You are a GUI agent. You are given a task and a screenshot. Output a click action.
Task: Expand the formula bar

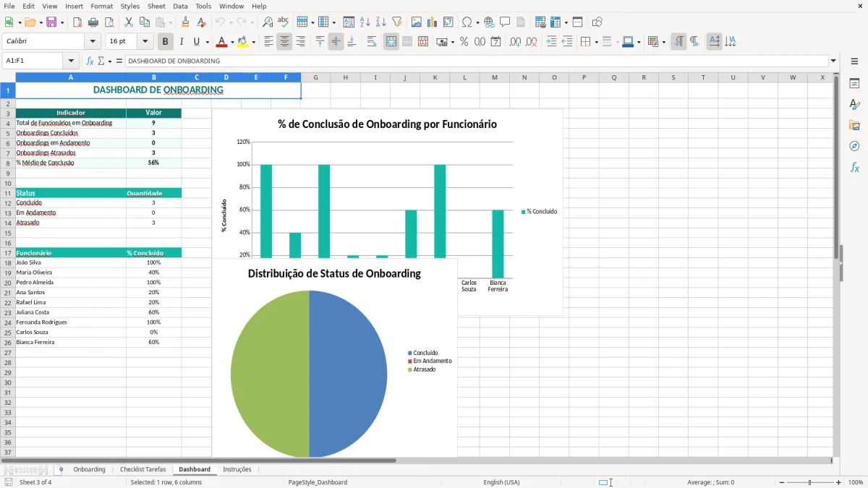coord(833,61)
